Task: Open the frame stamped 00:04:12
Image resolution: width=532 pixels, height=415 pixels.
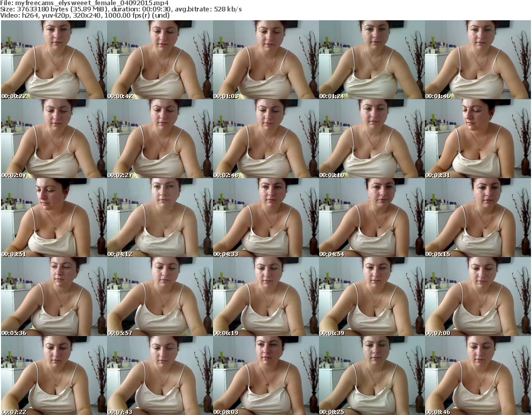Action: [x=160, y=218]
